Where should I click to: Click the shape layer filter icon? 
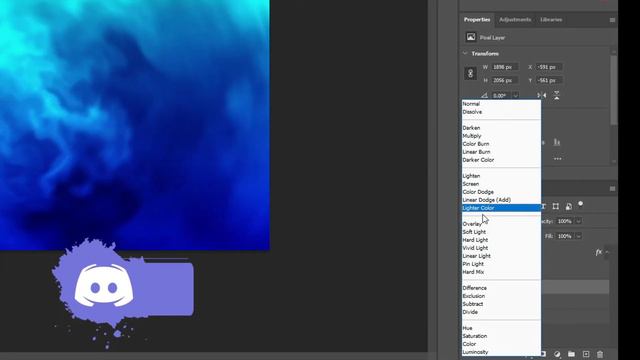(556, 207)
